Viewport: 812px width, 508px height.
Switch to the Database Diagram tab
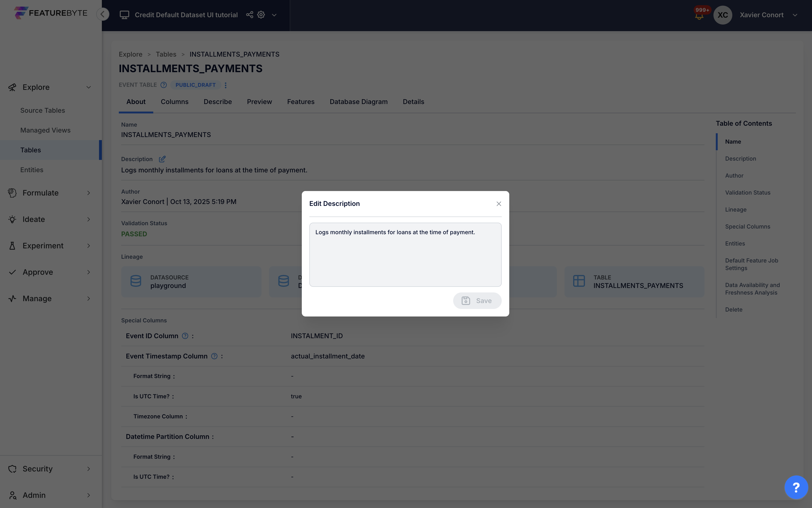pos(358,102)
